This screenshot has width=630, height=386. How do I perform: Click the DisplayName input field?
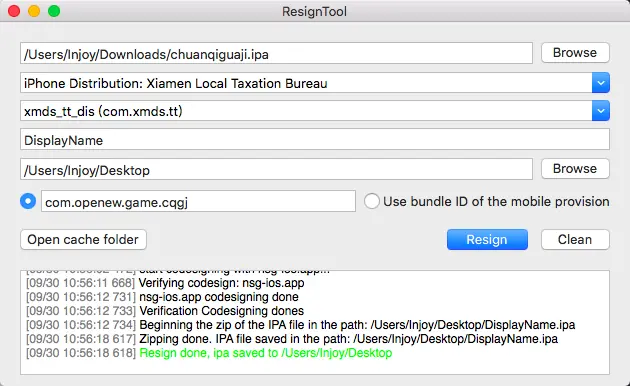click(x=315, y=139)
